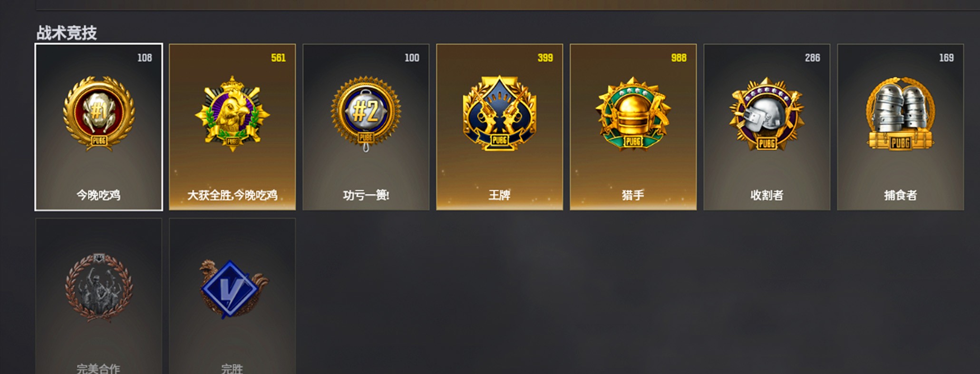The height and width of the screenshot is (374, 980).
Task: Click the golden rooster 大获全胜 medal icon
Action: [x=232, y=114]
